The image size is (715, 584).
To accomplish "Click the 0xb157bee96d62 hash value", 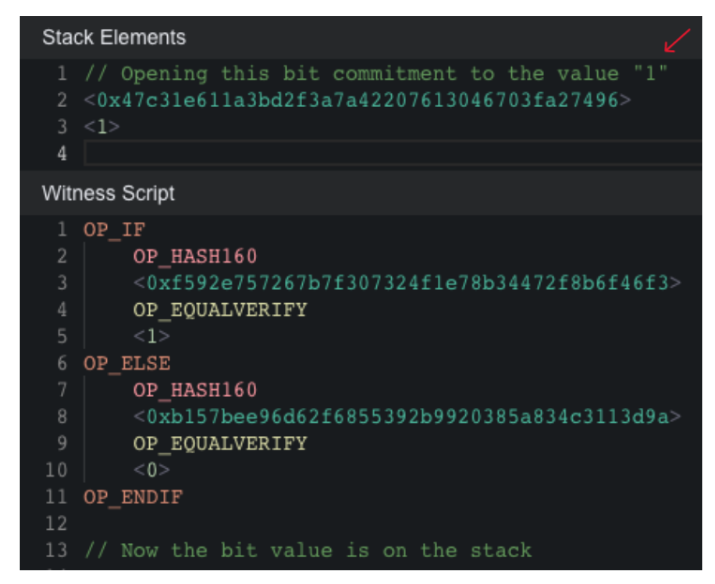I will 407,416.
